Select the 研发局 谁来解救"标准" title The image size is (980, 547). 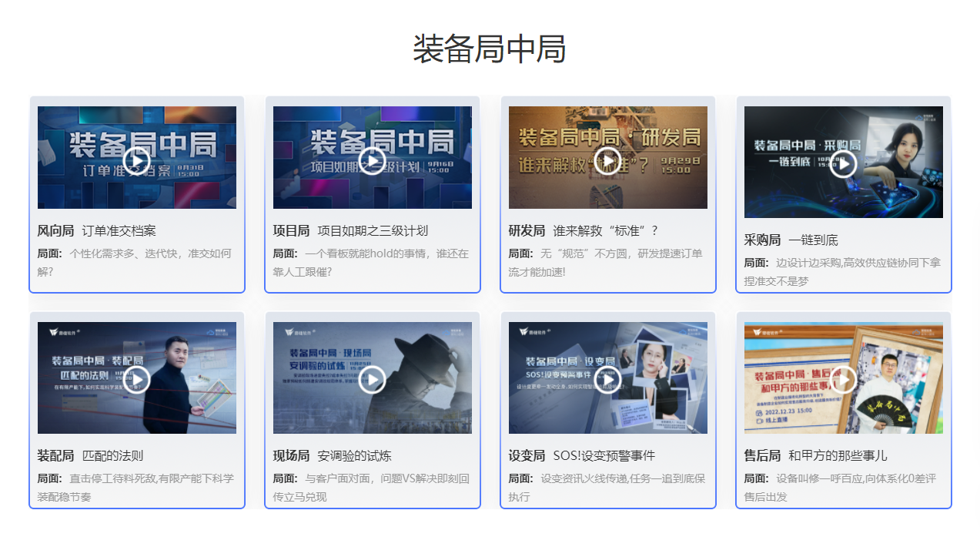point(583,230)
